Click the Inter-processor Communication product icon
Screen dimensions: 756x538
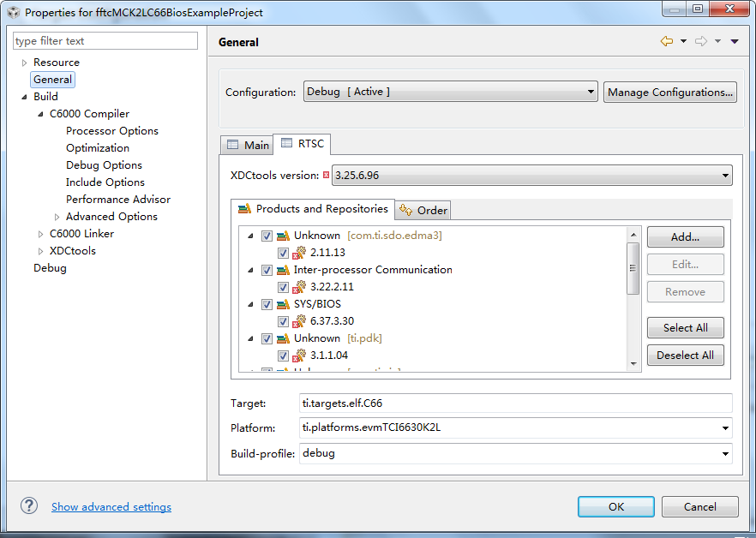point(283,270)
